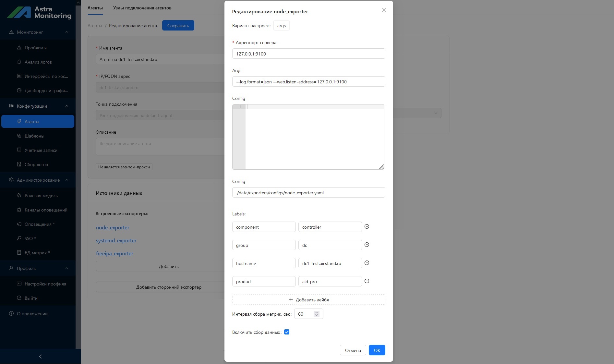The width and height of the screenshot is (614, 364).
Task: Remove the product label row
Action: [x=367, y=281]
